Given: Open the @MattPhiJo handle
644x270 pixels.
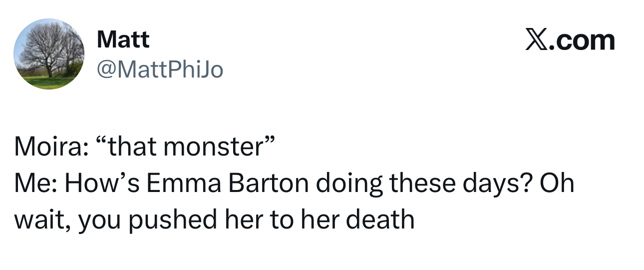Looking at the screenshot, I should pyautogui.click(x=159, y=70).
